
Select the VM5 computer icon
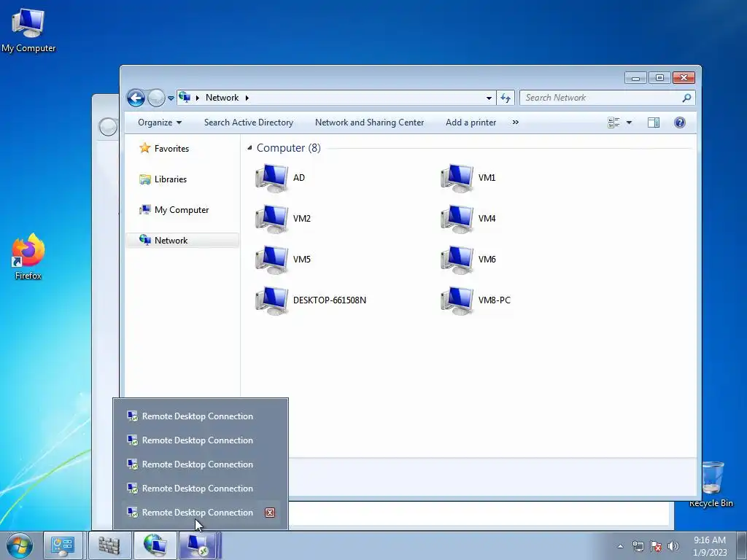(271, 260)
